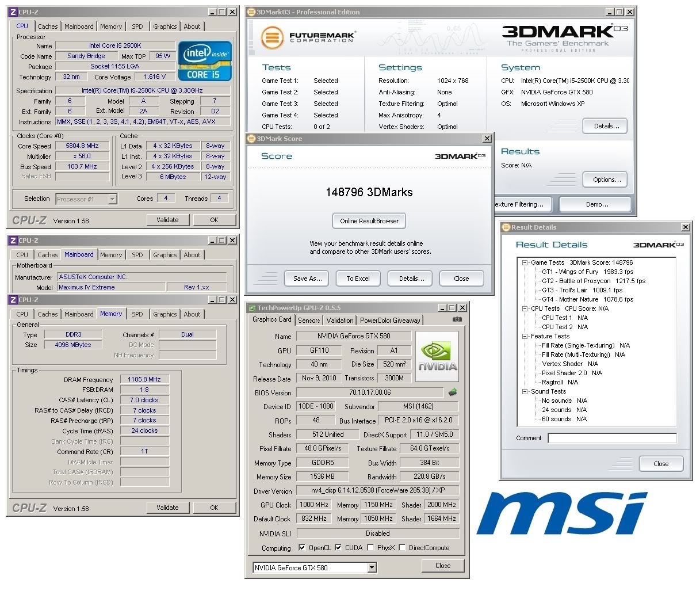Open the NVIDIA GeForce GTX 580 card dropdown

click(372, 567)
